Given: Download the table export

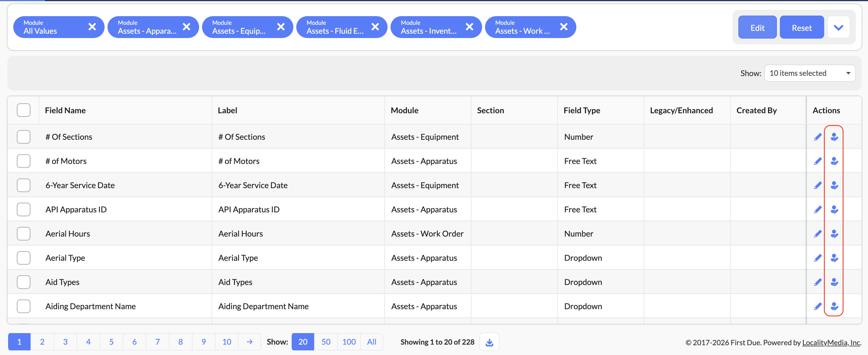Looking at the screenshot, I should [489, 342].
